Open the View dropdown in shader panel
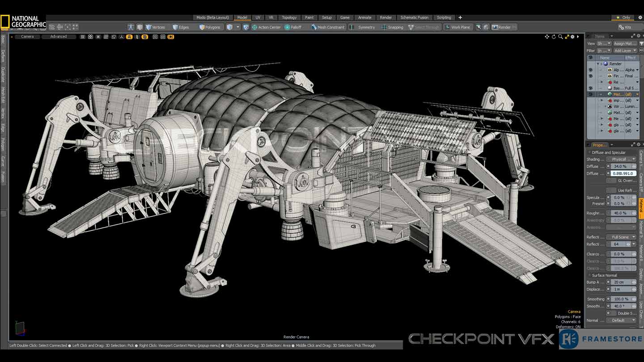Viewport: 644px width, 362px height. coord(604,44)
